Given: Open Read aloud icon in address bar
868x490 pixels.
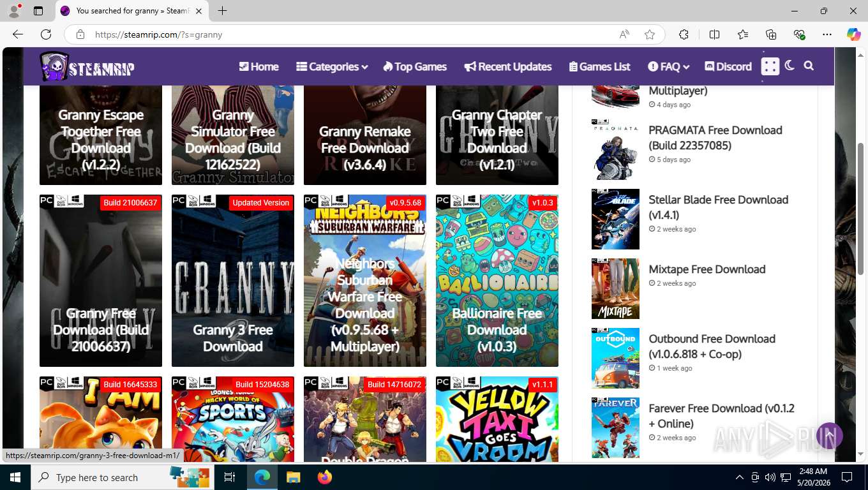Looking at the screenshot, I should click(x=624, y=34).
